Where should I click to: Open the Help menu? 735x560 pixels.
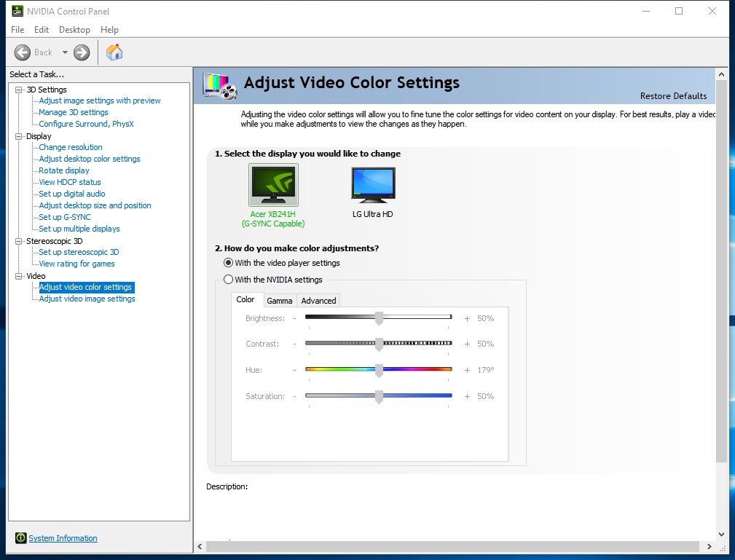coord(109,30)
